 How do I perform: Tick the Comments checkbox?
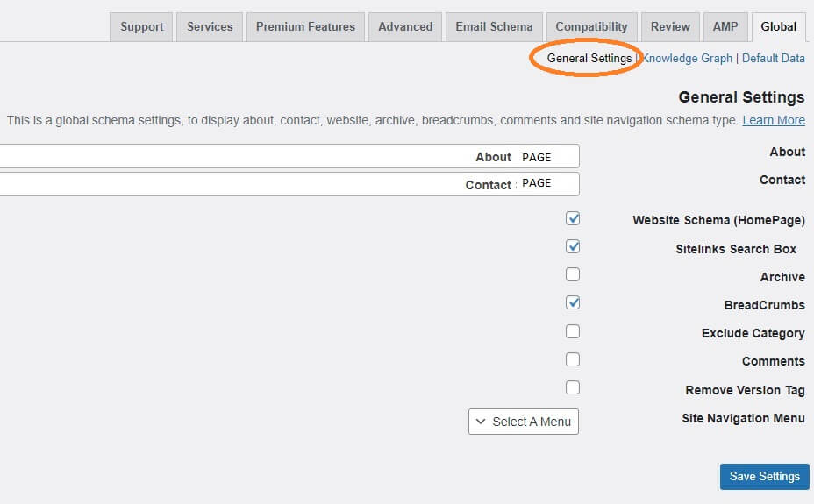[573, 359]
